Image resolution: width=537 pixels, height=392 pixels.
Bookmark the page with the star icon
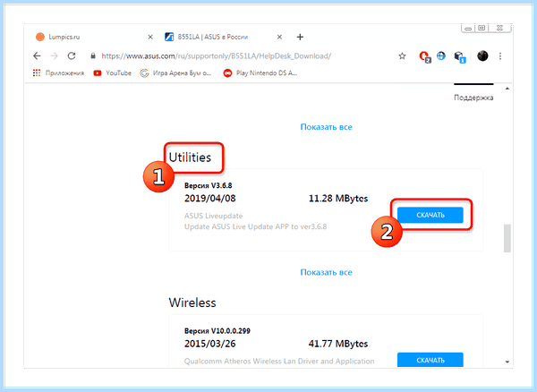point(402,55)
